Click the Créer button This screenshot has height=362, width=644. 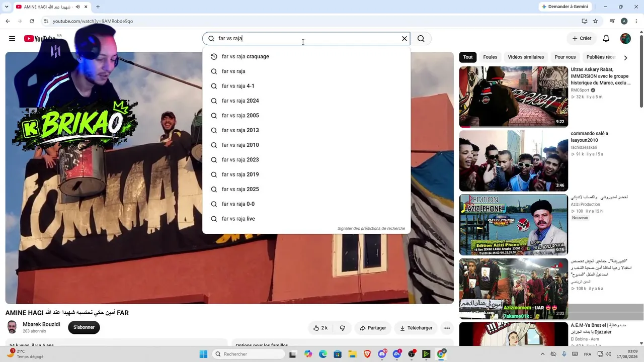(582, 39)
